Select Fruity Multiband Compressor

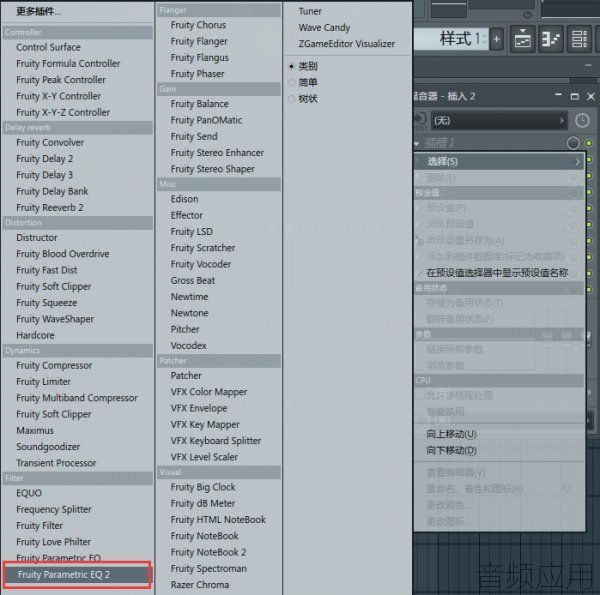tap(77, 398)
